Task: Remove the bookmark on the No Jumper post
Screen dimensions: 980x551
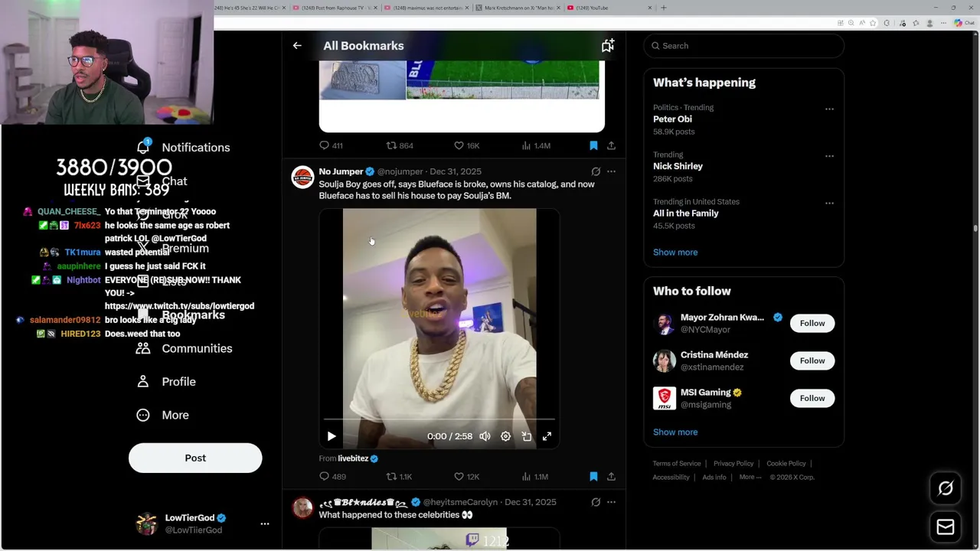Action: (593, 476)
